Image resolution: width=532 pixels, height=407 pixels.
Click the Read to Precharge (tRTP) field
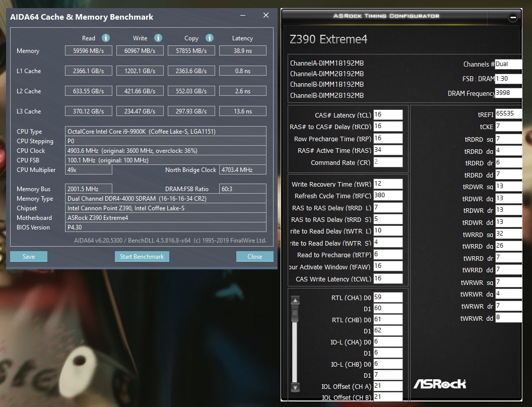click(x=388, y=255)
